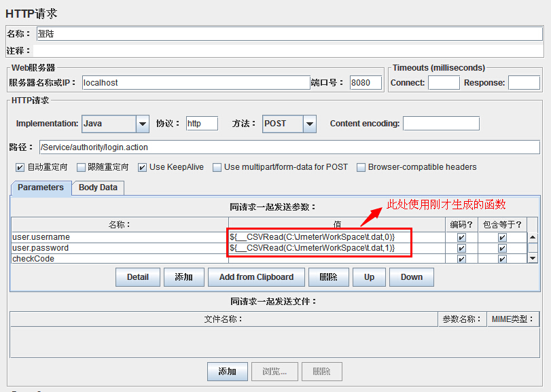The width and height of the screenshot is (551, 392).
Task: Switch to the Body Data tab
Action: (x=98, y=188)
